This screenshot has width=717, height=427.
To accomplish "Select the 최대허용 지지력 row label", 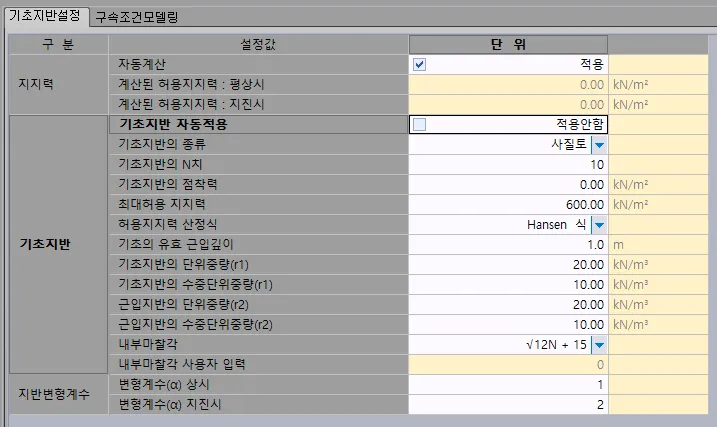I will click(x=258, y=205).
